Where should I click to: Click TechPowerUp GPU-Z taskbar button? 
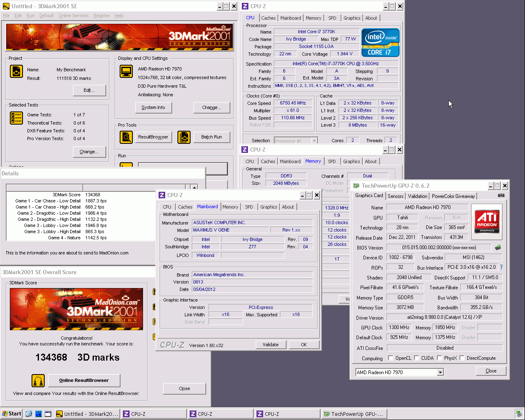click(354, 414)
